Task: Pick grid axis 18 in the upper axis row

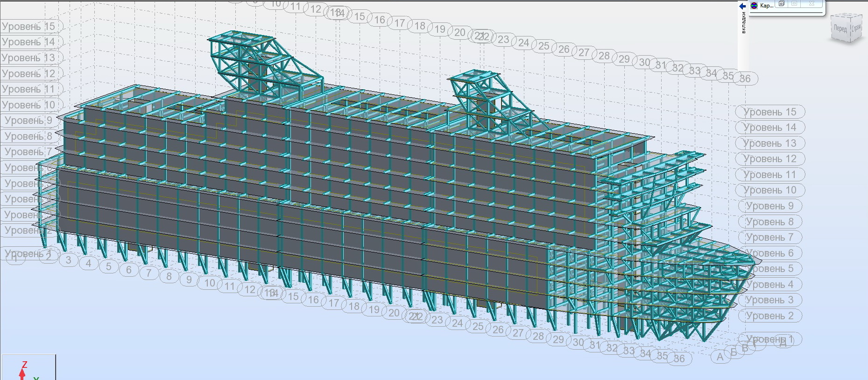Action: [420, 26]
